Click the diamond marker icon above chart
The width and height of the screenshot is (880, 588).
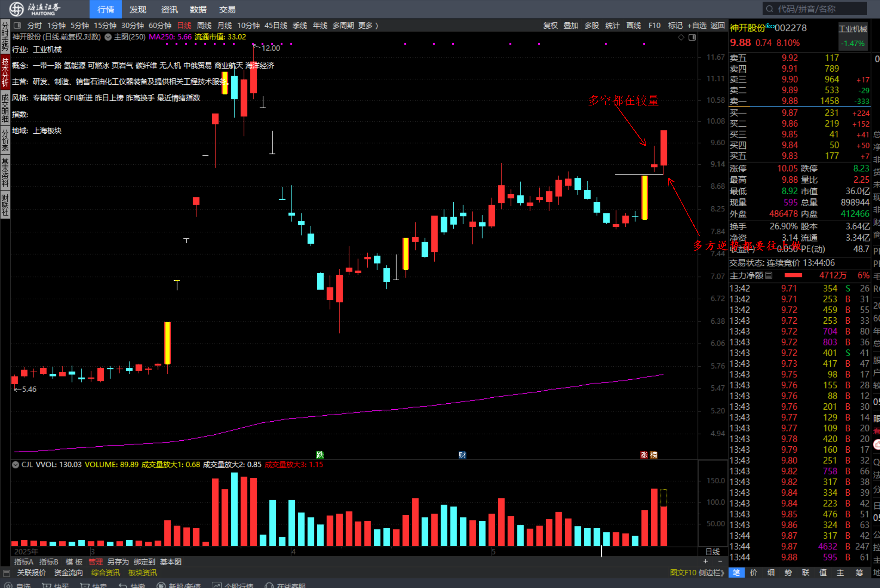[x=681, y=37]
